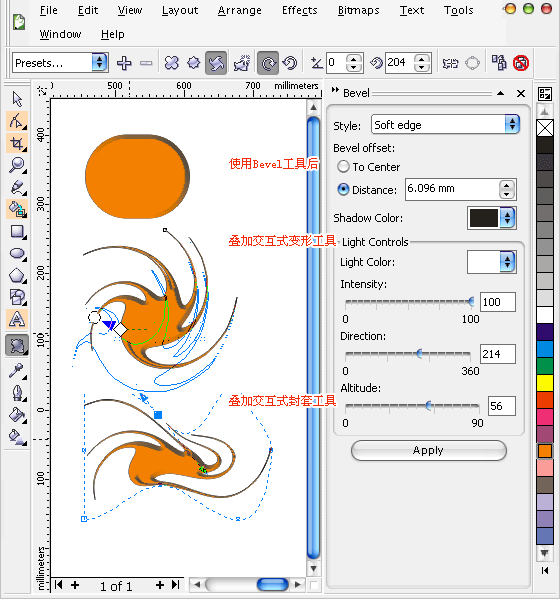
Task: Toggle clockwise rotation button
Action: tap(268, 63)
